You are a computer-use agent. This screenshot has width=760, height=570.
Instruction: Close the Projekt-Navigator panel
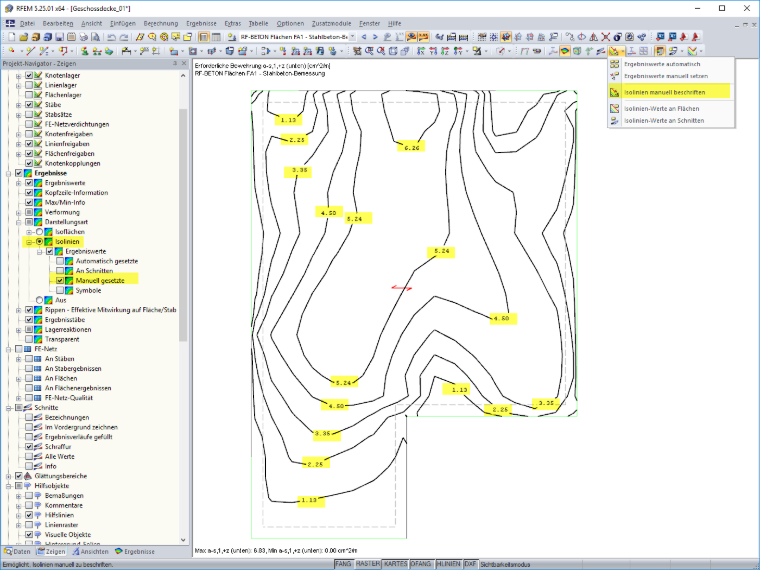click(x=184, y=63)
